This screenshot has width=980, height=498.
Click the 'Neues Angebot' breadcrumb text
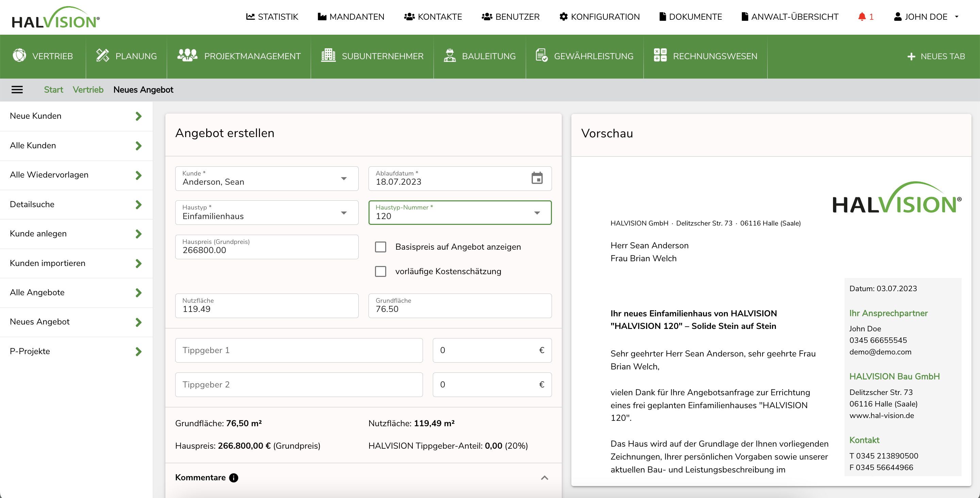[143, 90]
